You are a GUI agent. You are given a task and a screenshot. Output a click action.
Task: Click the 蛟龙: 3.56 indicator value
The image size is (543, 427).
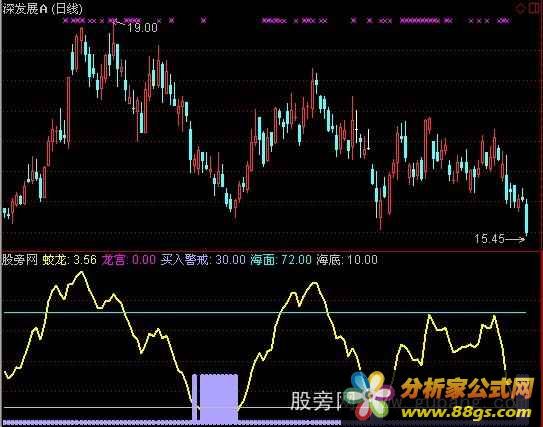(70, 260)
